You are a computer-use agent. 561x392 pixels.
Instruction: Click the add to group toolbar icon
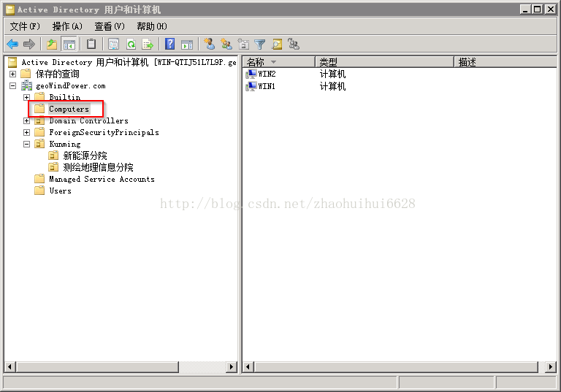click(294, 44)
